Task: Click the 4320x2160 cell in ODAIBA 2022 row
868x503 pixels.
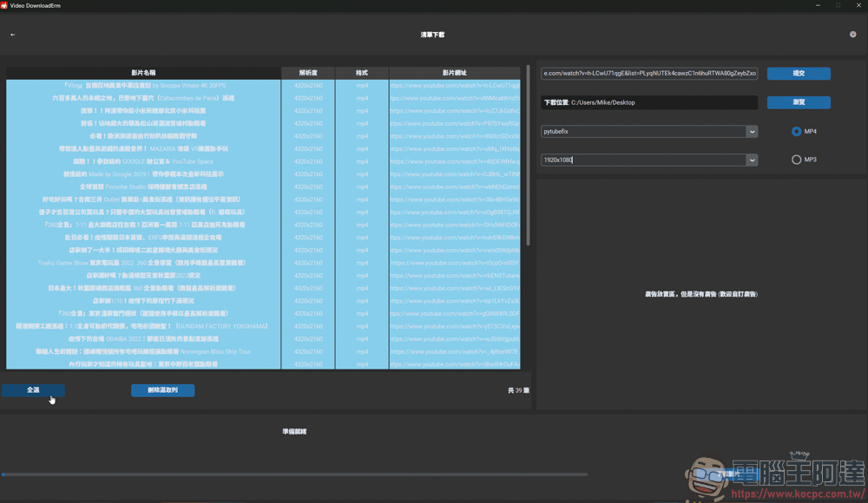Action: 308,339
